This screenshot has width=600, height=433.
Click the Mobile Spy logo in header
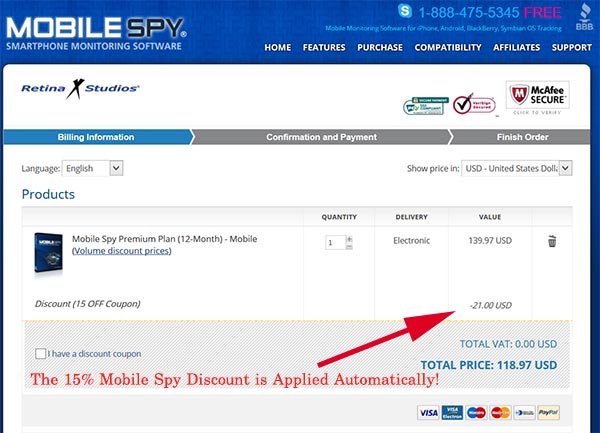click(96, 34)
